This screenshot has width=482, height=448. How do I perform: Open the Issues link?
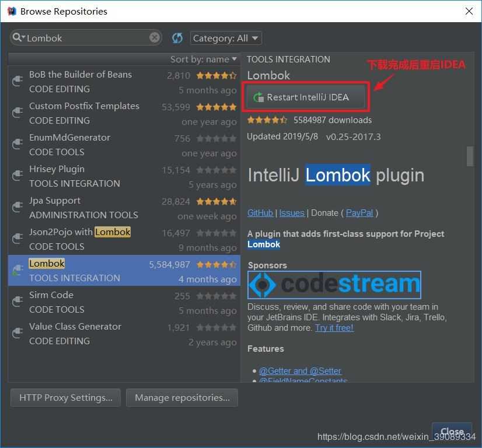pyautogui.click(x=292, y=213)
